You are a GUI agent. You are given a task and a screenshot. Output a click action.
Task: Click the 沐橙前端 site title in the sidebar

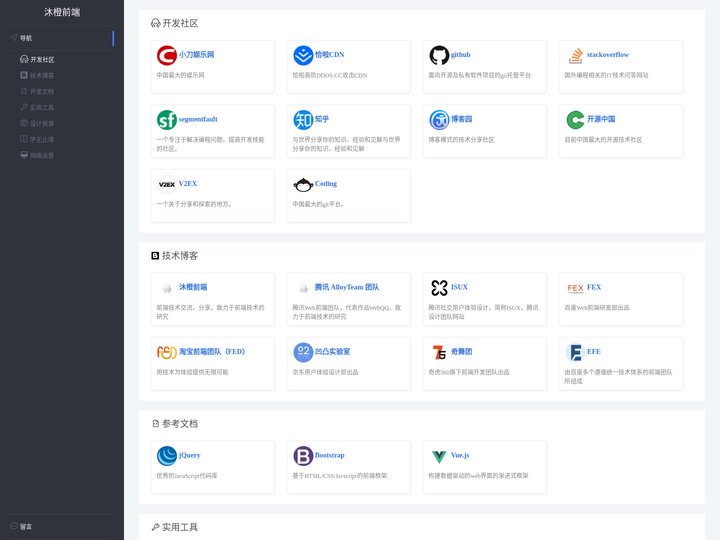click(62, 12)
